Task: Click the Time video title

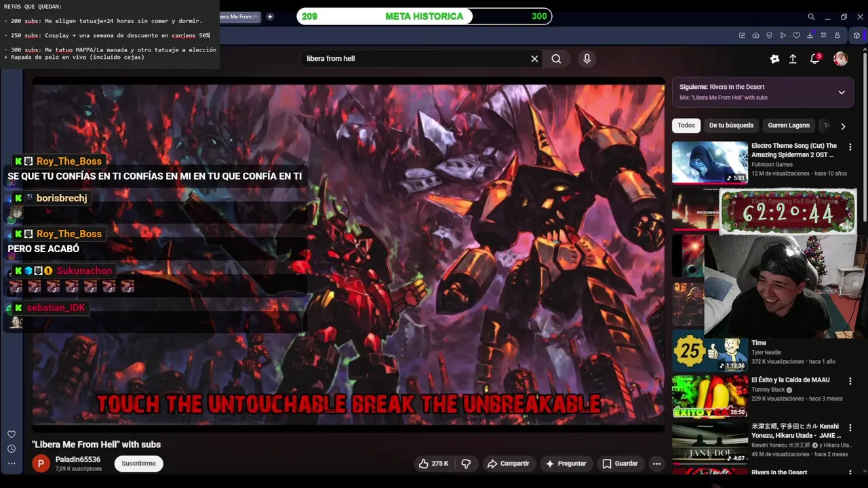Action: click(759, 343)
